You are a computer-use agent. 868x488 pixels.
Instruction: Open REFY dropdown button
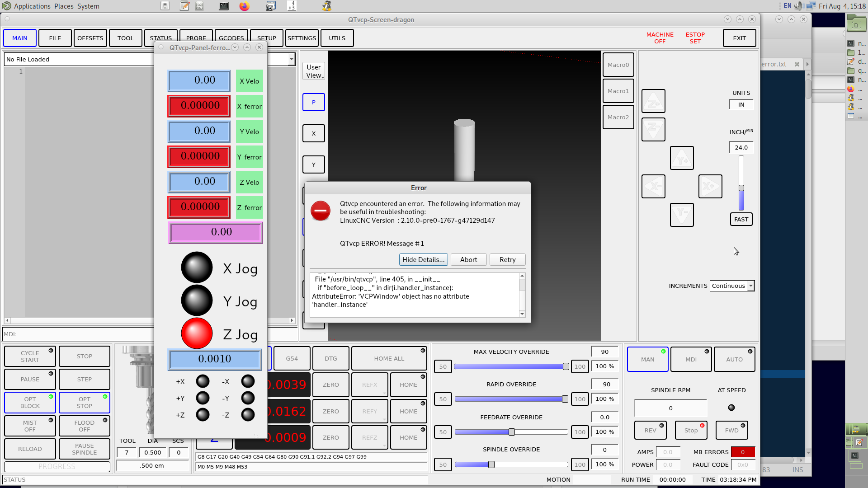coord(369,411)
